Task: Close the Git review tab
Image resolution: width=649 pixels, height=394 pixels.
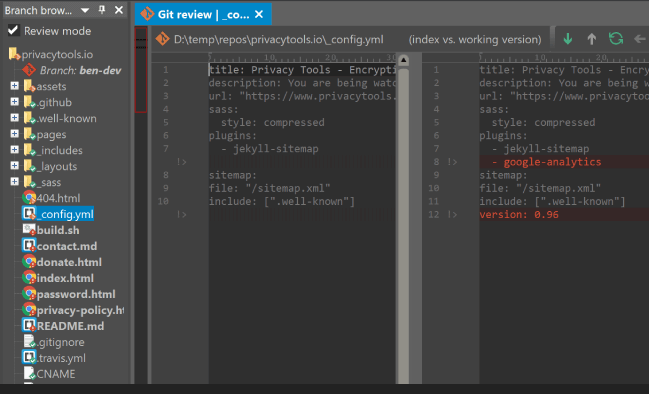Action: [x=259, y=14]
